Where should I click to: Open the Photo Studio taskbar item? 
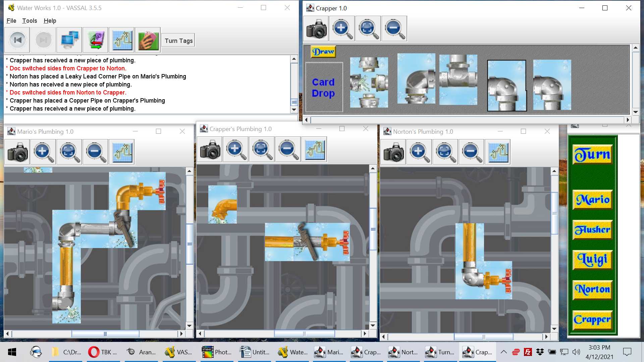(217, 352)
